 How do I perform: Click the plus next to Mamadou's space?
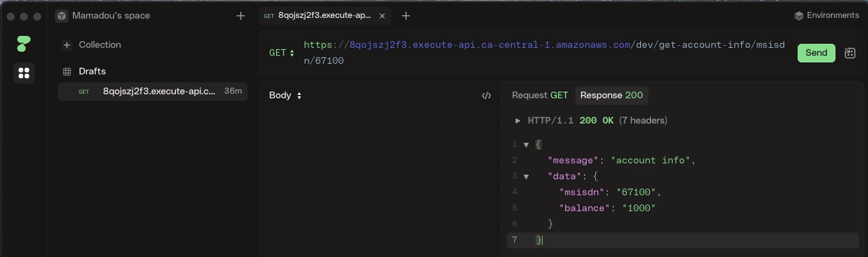pyautogui.click(x=240, y=16)
